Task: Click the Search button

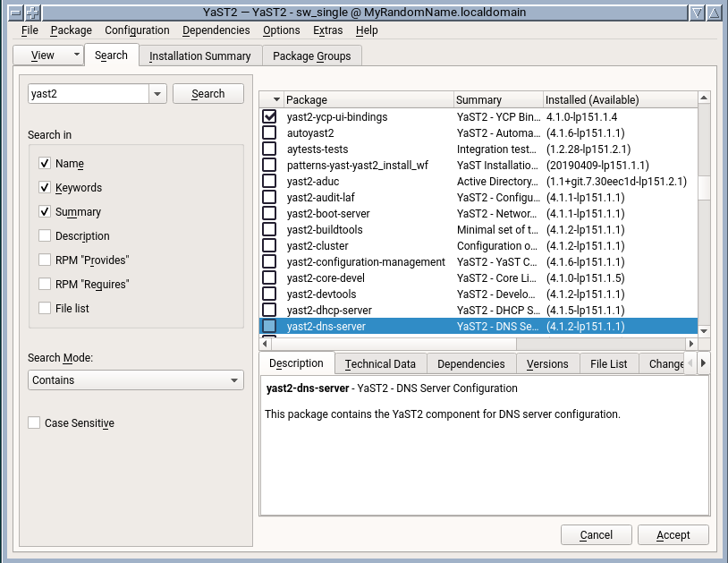Action: [208, 93]
